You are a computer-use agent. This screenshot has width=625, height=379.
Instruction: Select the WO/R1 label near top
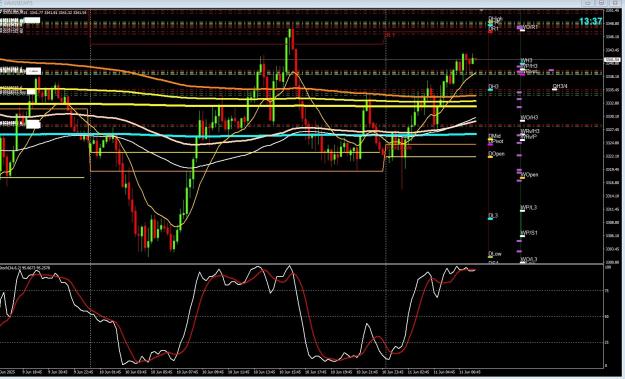(530, 27)
